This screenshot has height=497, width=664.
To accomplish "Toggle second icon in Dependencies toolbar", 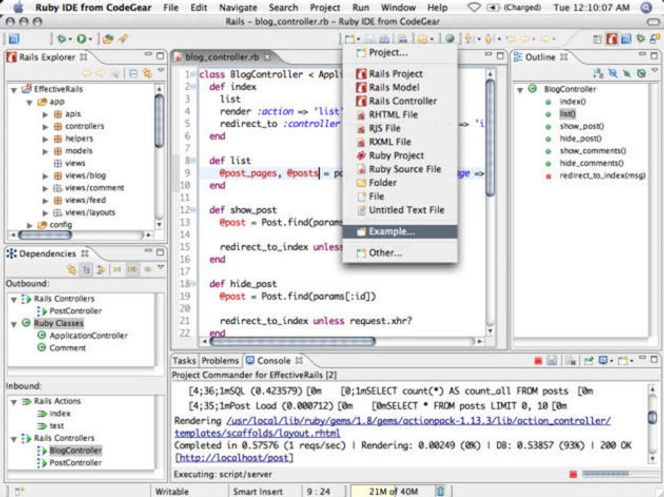I will pyautogui.click(x=86, y=269).
